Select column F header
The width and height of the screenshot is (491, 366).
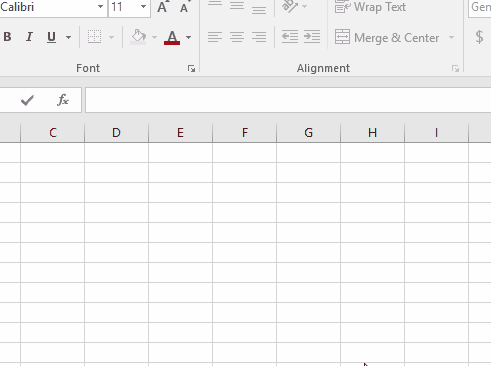(x=245, y=133)
